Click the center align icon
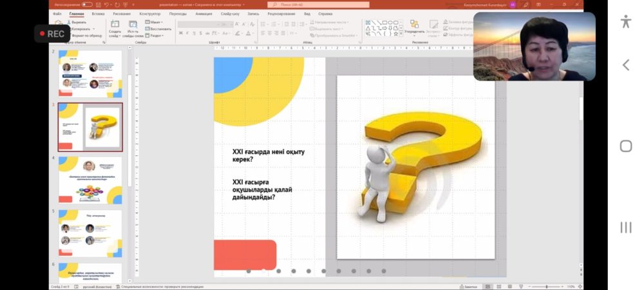Image resolution: width=644 pixels, height=290 pixels. click(x=270, y=34)
